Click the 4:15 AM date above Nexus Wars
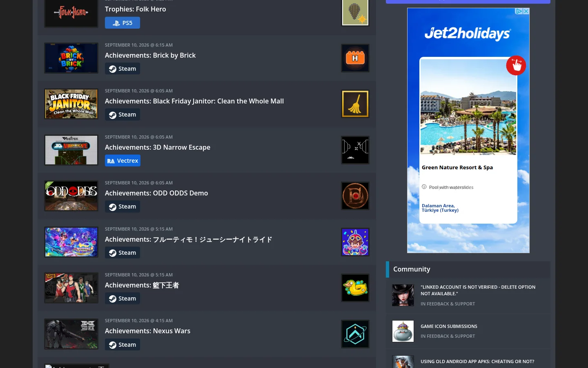The image size is (588, 368). [x=139, y=321]
